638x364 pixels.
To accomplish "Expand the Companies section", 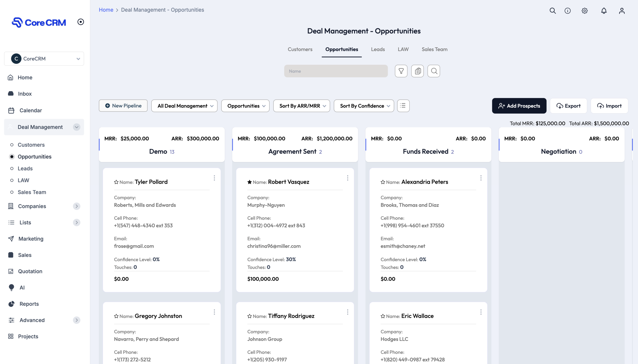I will coord(77,206).
